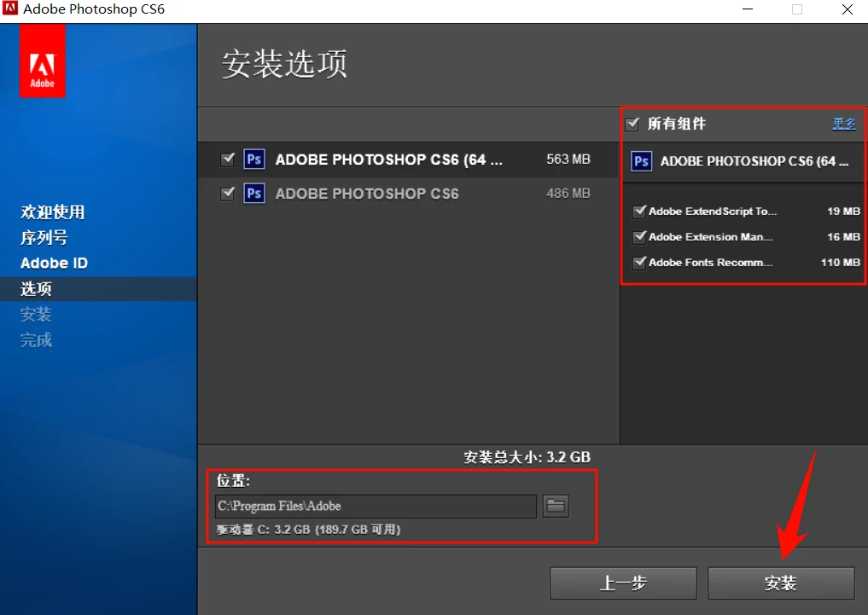Click Ps icon of the 486 MB row
The width and height of the screenshot is (868, 615).
[x=254, y=194]
